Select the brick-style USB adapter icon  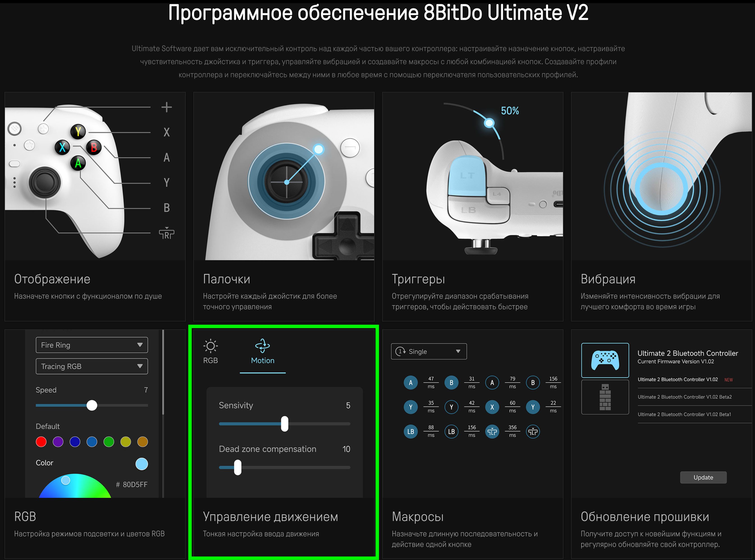pos(605,397)
